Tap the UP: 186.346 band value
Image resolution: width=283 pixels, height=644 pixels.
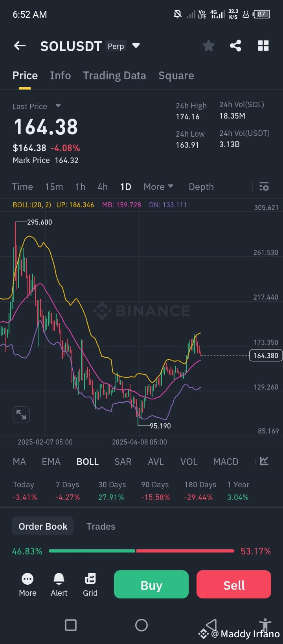(75, 205)
